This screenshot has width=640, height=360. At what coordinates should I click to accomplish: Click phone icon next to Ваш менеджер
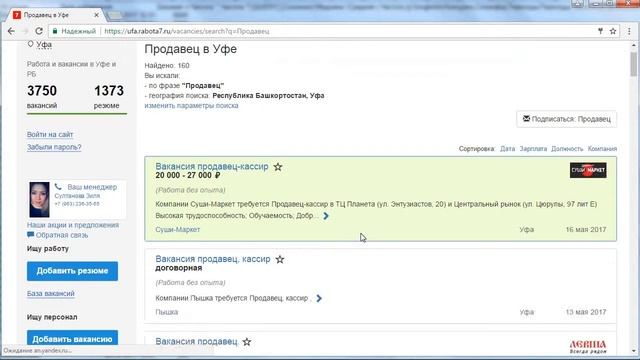(58, 187)
